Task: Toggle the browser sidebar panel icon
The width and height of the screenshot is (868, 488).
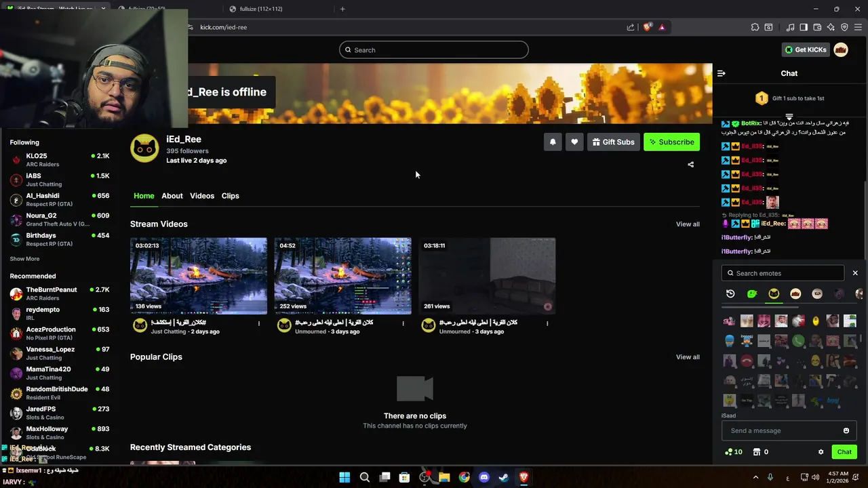Action: point(804,27)
